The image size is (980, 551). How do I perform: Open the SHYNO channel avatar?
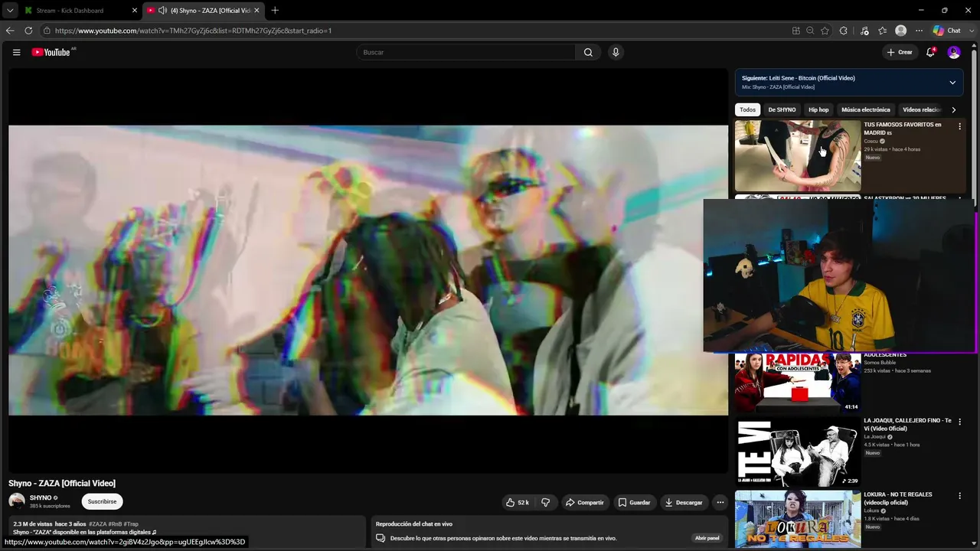pos(17,502)
